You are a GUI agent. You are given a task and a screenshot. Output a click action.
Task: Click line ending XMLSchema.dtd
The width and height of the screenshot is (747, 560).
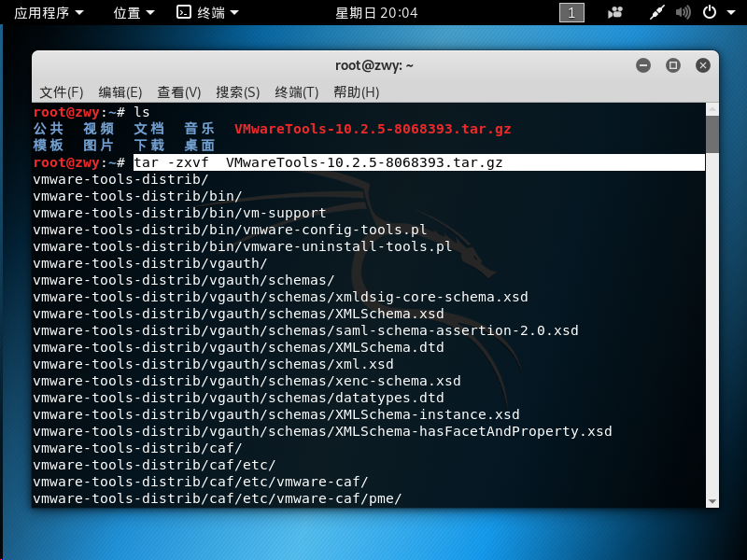coord(239,347)
